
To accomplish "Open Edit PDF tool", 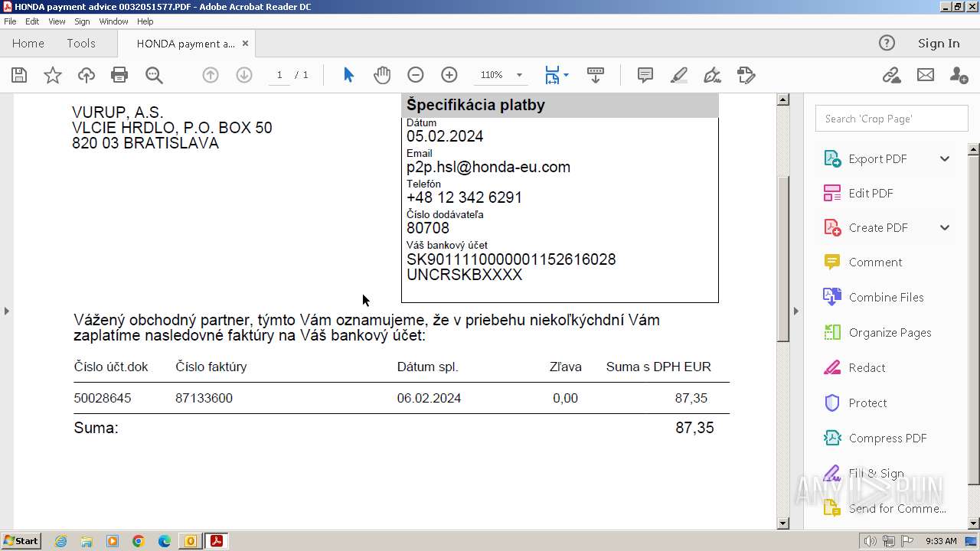I will [871, 193].
